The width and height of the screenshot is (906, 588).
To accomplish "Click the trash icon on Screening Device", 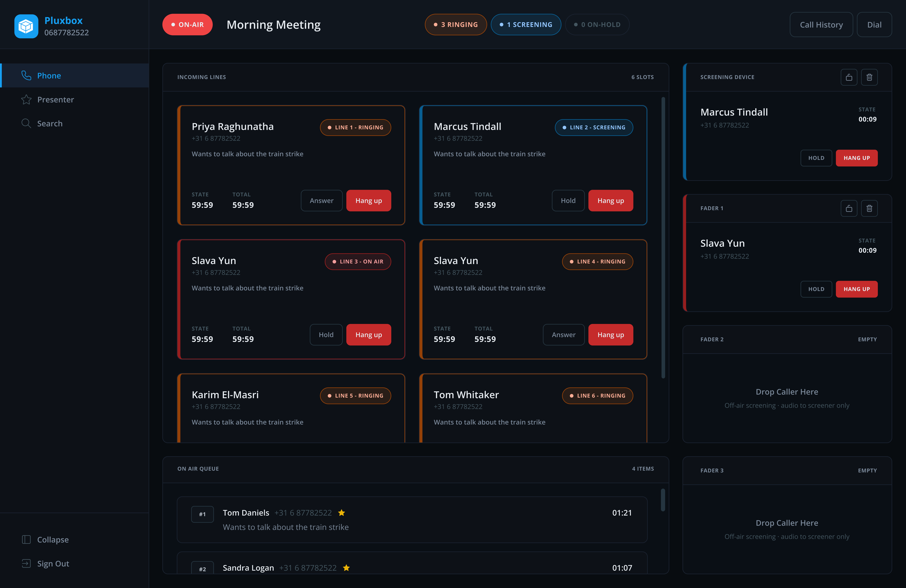I will click(869, 77).
